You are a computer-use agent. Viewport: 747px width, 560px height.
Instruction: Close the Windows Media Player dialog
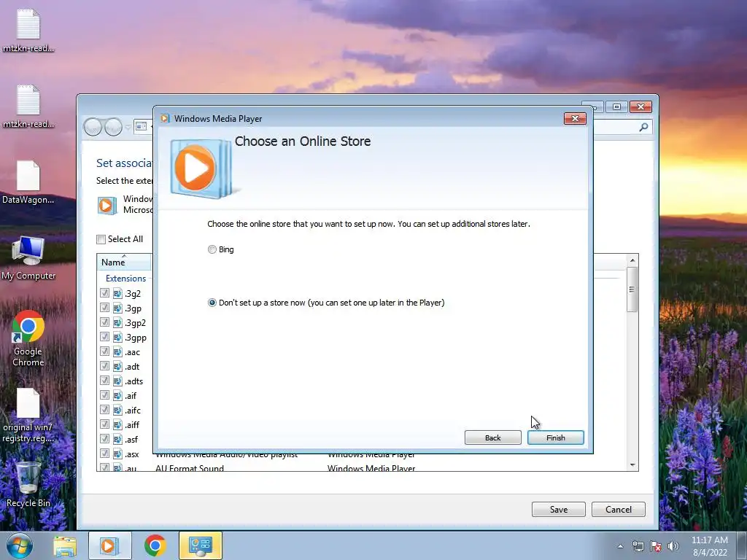tap(575, 119)
